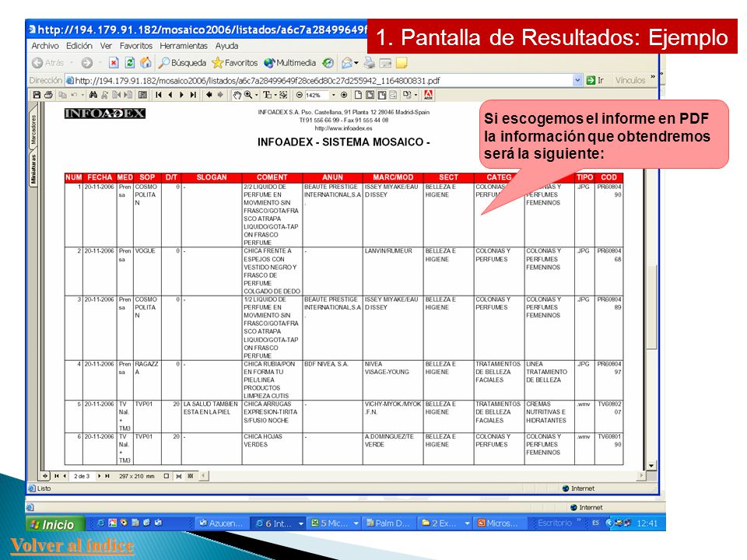Viewport: 747px width, 560px height.
Task: Open the Edición menu
Action: click(79, 46)
